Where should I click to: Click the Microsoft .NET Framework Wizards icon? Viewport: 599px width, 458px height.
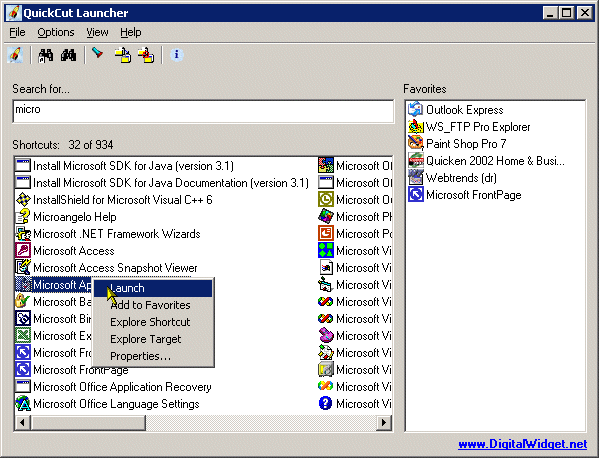(23, 233)
